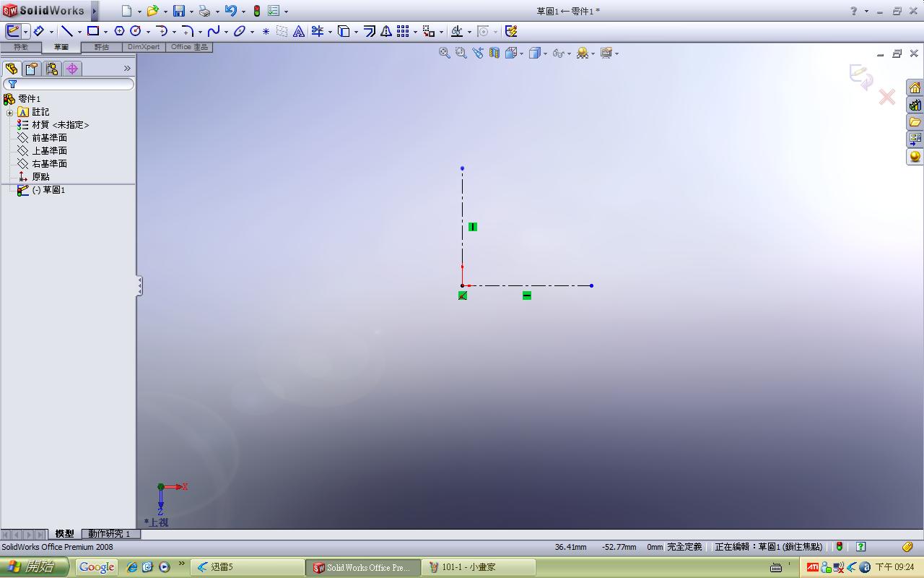
Task: Select the Ellipse sketch tool
Action: pyautogui.click(x=240, y=31)
